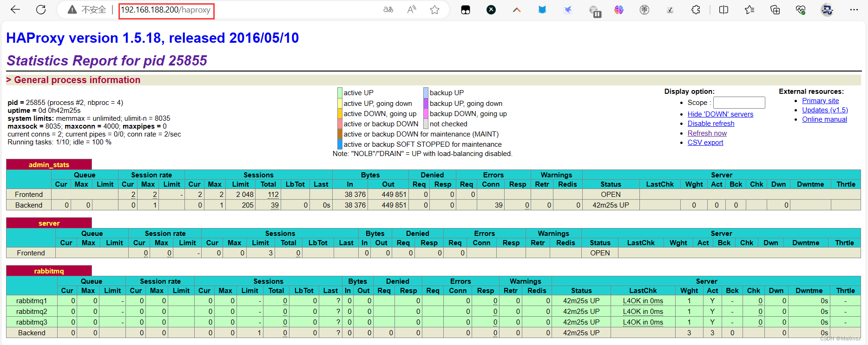Viewport: 868px width, 345px height.
Task: Click the server Frontend OPEN status
Action: pos(600,253)
